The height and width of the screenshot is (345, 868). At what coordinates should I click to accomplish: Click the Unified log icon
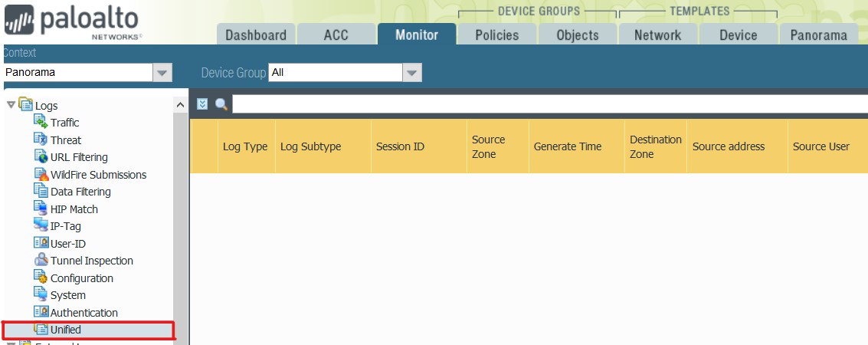41,330
